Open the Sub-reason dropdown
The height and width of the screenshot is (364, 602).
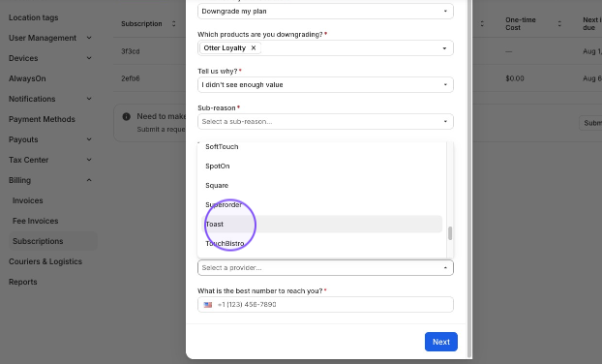tap(325, 122)
